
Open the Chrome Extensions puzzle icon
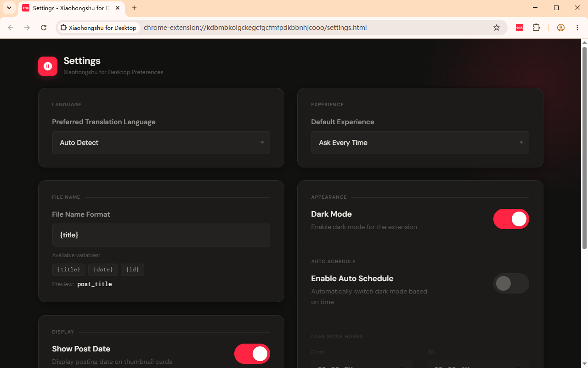coord(536,28)
